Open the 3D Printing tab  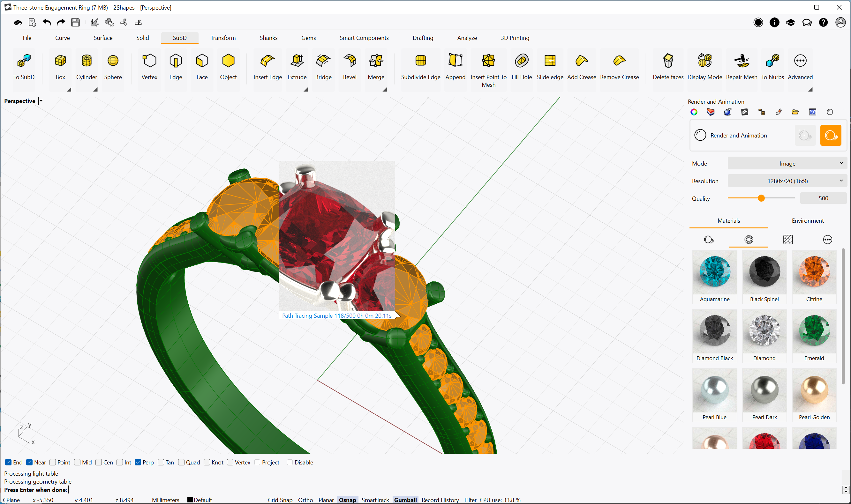tap(515, 38)
